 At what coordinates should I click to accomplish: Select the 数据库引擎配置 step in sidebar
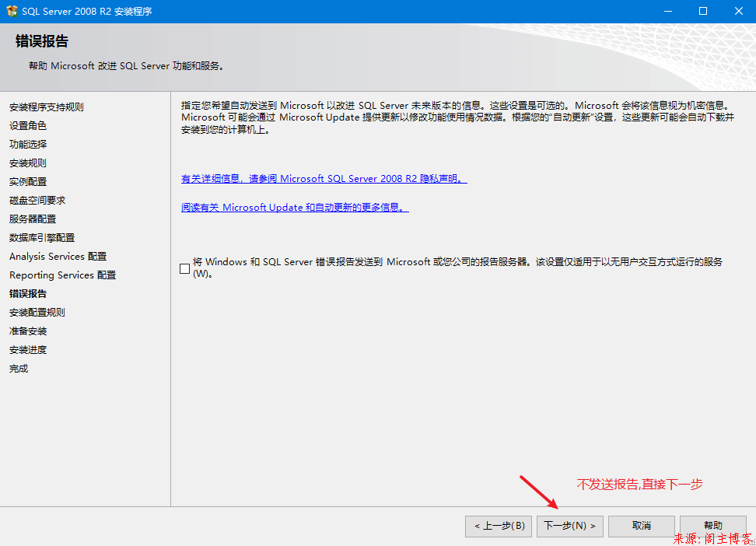point(42,238)
